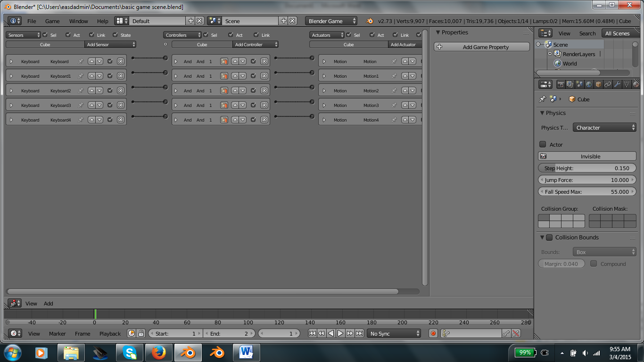
Task: Open the Physics Type Character dropdown
Action: [x=604, y=128]
